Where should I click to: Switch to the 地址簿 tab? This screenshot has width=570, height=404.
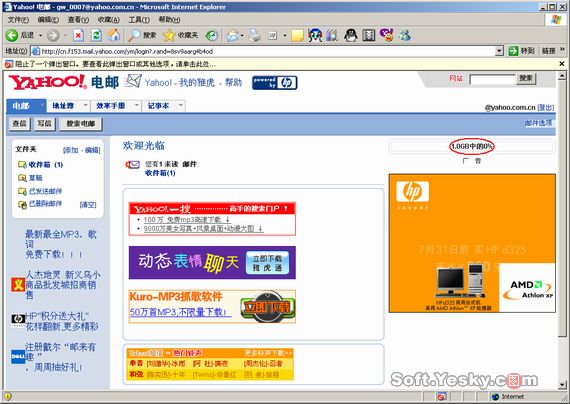(x=63, y=106)
